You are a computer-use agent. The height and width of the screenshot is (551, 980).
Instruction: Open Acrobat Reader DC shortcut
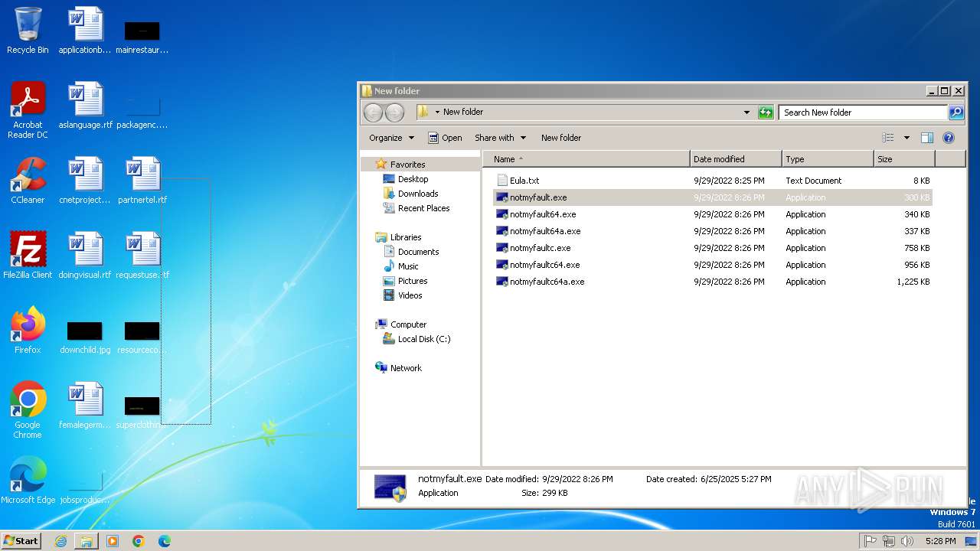click(28, 109)
